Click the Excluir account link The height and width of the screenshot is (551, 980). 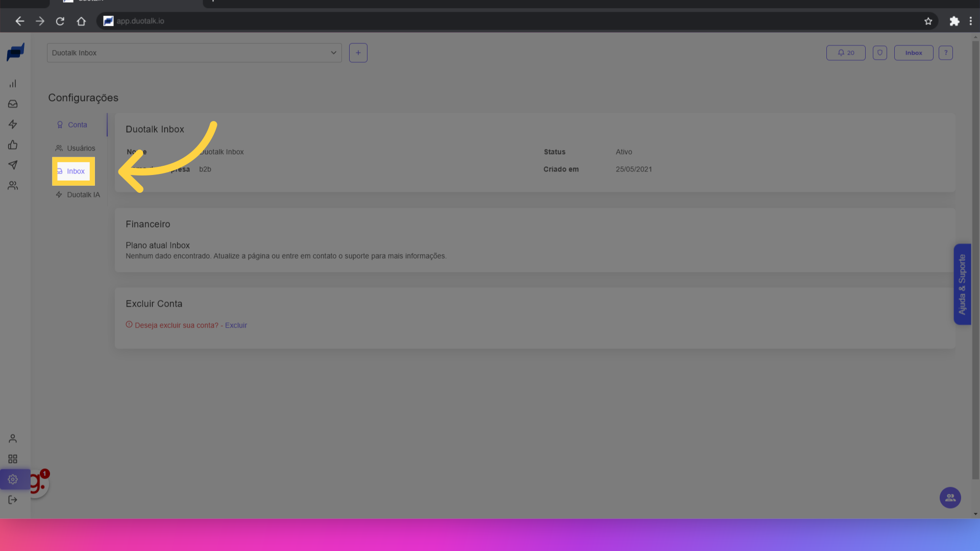(236, 325)
